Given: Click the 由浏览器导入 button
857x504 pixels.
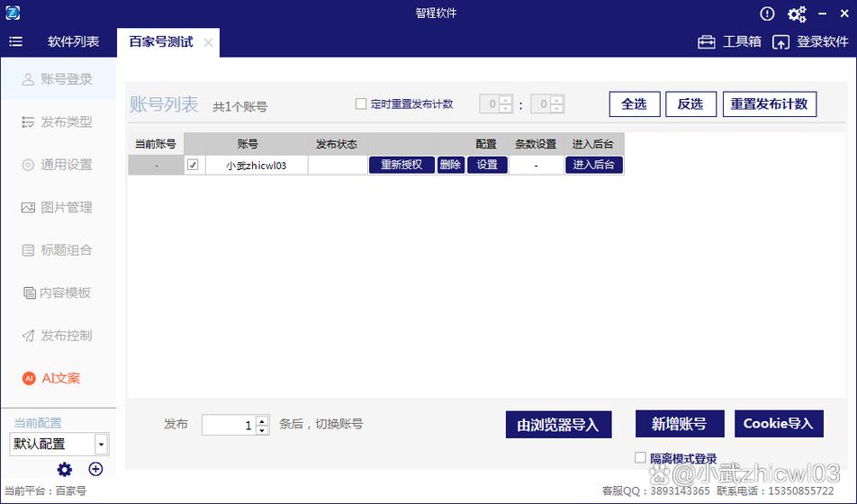Looking at the screenshot, I should tap(558, 425).
